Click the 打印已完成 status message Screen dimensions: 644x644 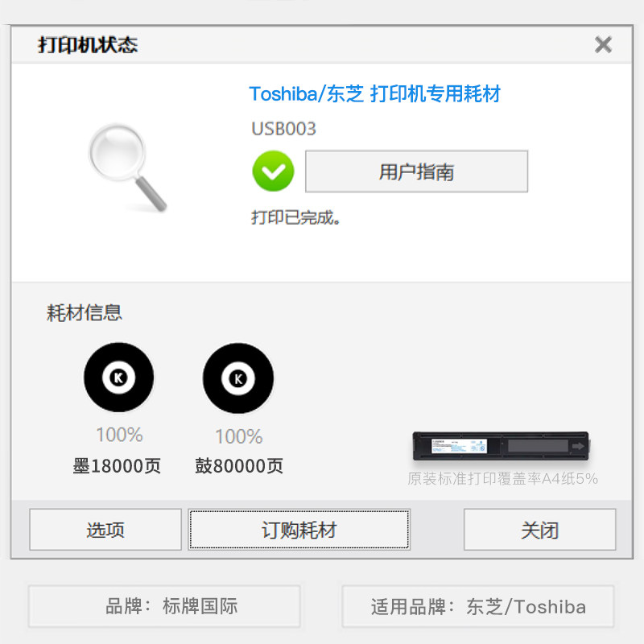click(295, 217)
